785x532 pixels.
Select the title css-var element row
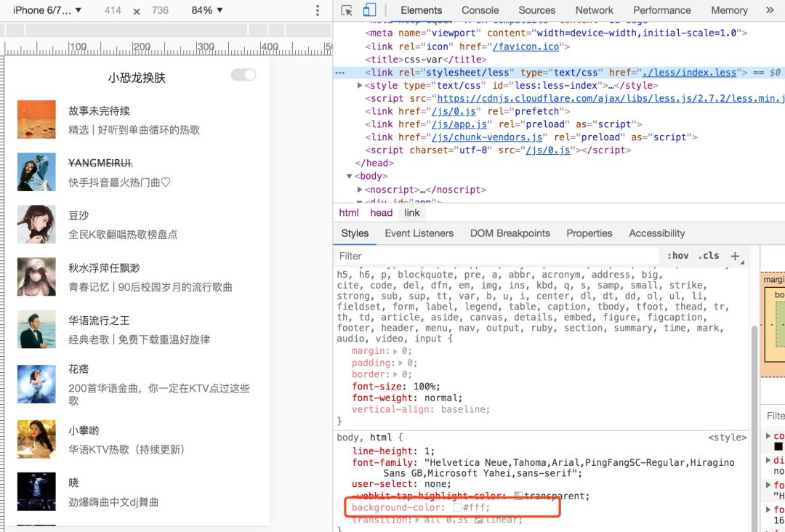tap(425, 60)
